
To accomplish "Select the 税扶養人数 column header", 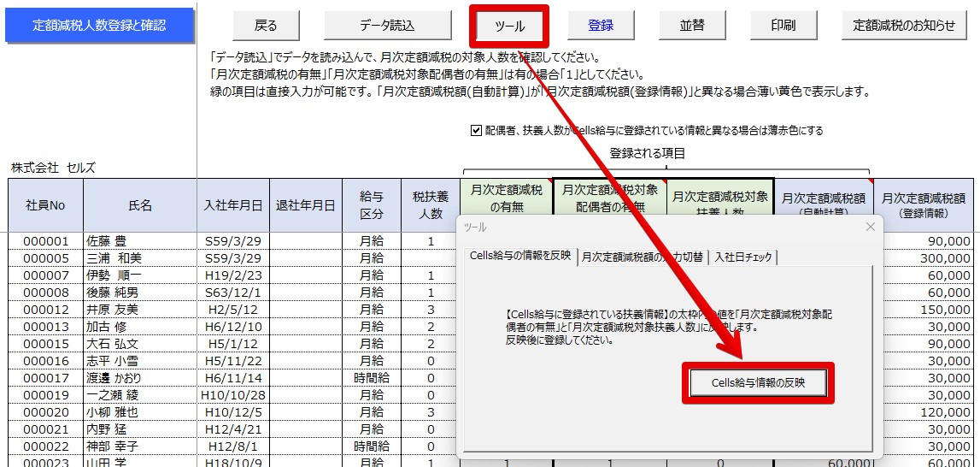I will tap(430, 205).
